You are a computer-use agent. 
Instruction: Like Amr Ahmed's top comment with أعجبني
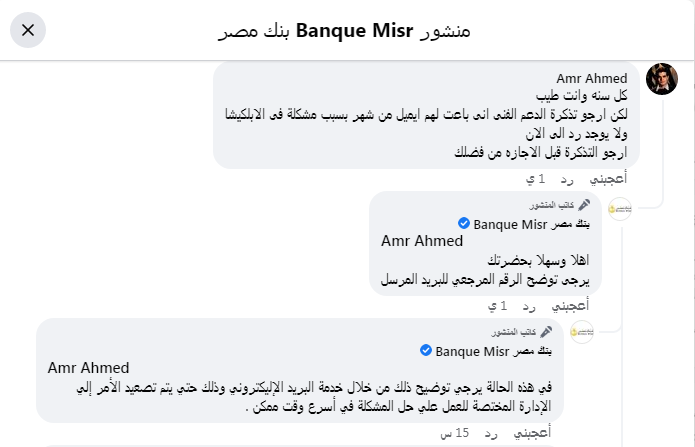click(x=606, y=179)
